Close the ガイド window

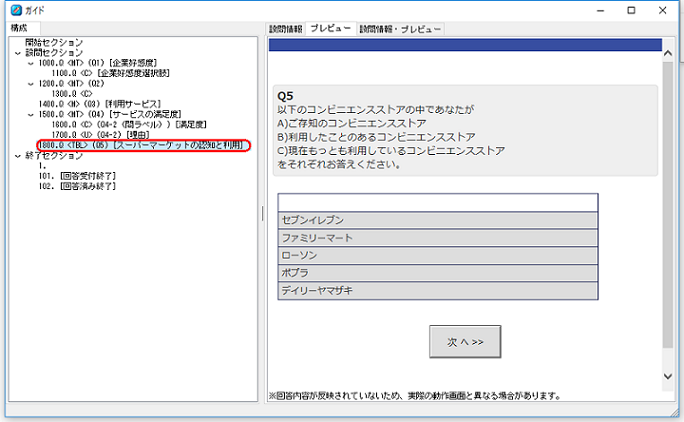(662, 10)
